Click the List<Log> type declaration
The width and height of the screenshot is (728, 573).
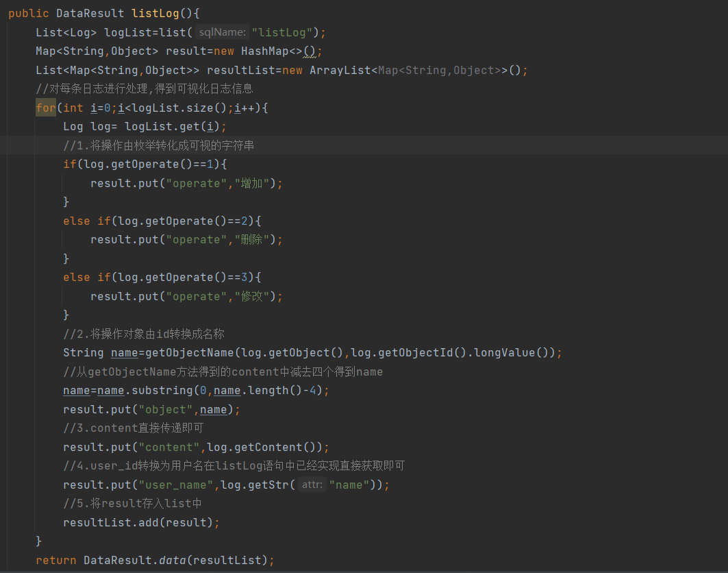tap(66, 32)
